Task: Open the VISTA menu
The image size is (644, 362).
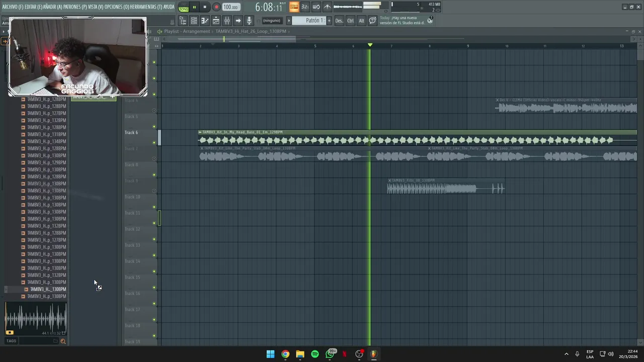Action: (x=96, y=7)
